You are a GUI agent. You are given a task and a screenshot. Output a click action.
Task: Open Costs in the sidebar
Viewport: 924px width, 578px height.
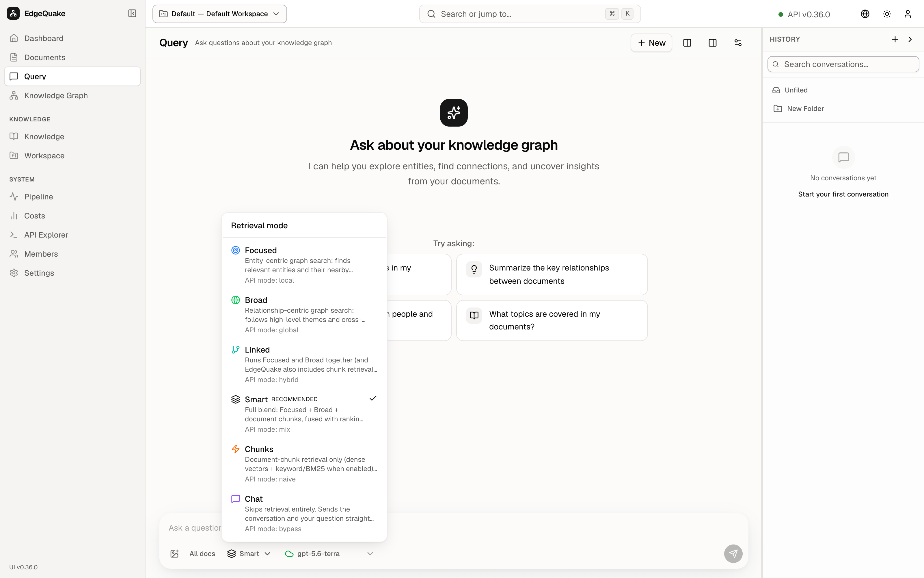coord(72,216)
